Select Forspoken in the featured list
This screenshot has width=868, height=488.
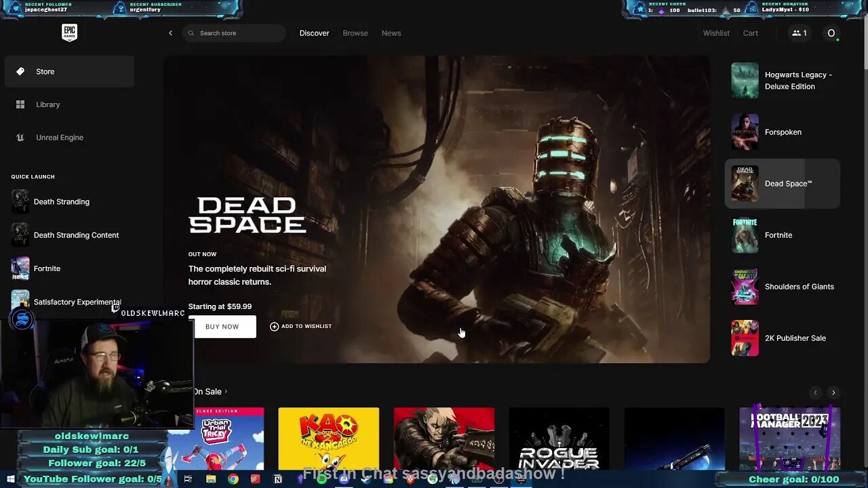[783, 132]
